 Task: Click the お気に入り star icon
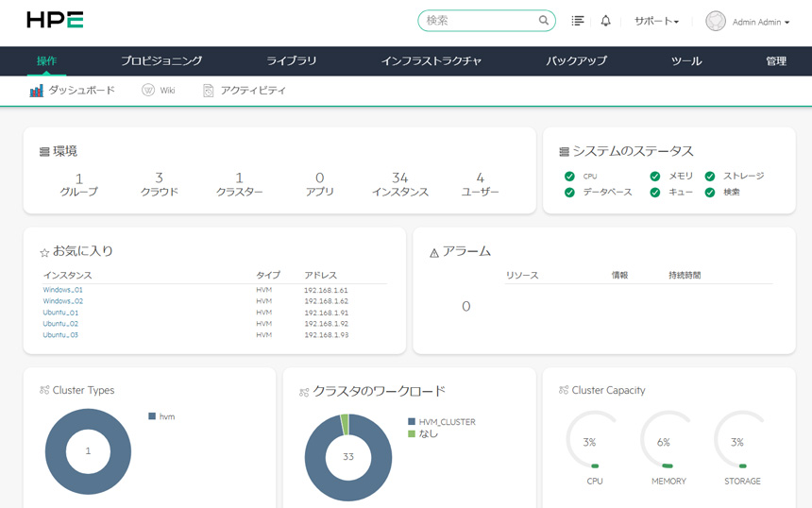point(44,252)
